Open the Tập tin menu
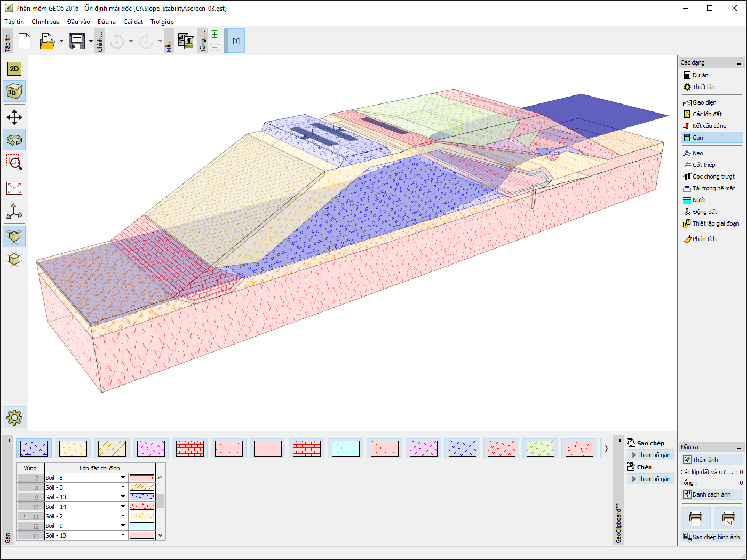747x560 pixels. 14,22
